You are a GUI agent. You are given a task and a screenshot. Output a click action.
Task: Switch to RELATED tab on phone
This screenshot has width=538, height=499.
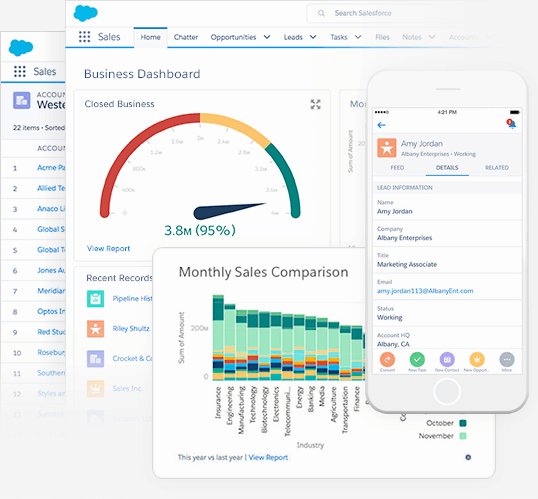click(496, 167)
